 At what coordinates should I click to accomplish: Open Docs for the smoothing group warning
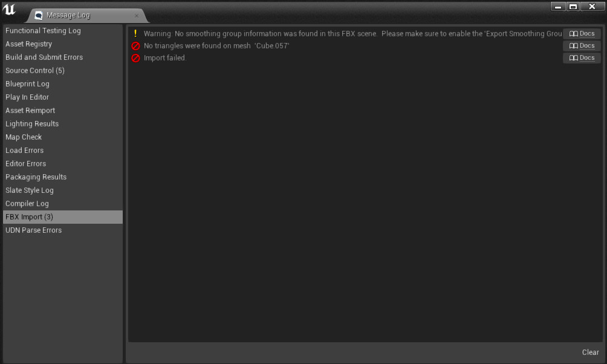(x=582, y=34)
